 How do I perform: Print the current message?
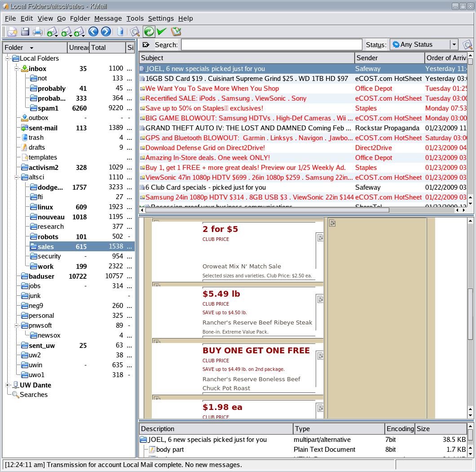coord(37,31)
